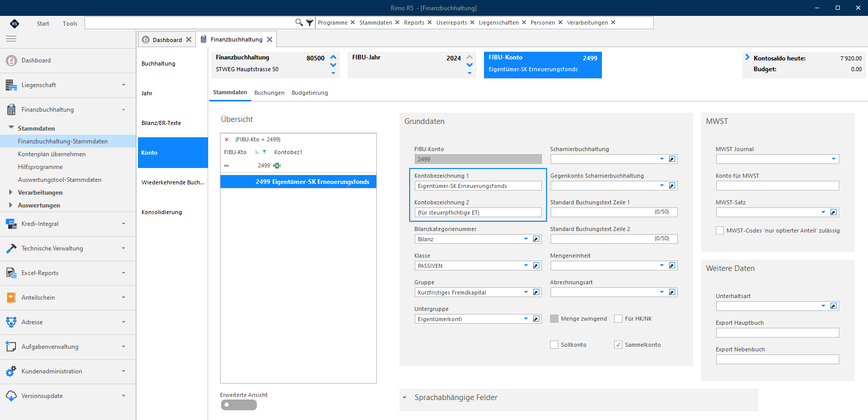Click the Versionsupdate cloud icon
Screen dimensions: 868x420
pyautogui.click(x=11, y=396)
